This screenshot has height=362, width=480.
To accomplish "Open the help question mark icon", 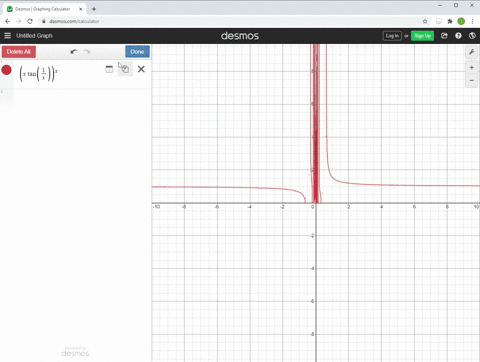I will coord(458,36).
